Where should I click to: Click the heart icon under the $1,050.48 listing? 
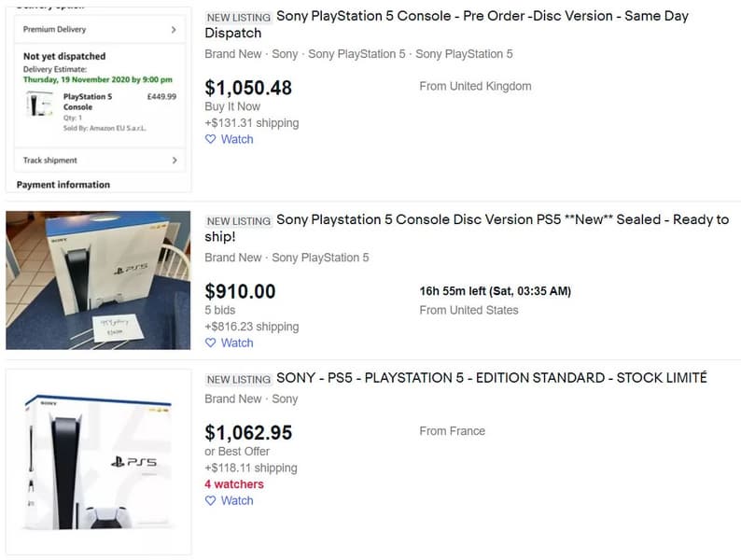211,139
